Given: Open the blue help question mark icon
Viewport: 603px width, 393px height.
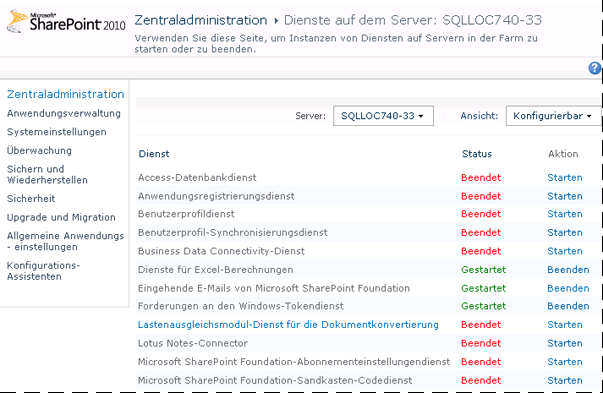Looking at the screenshot, I should point(595,68).
